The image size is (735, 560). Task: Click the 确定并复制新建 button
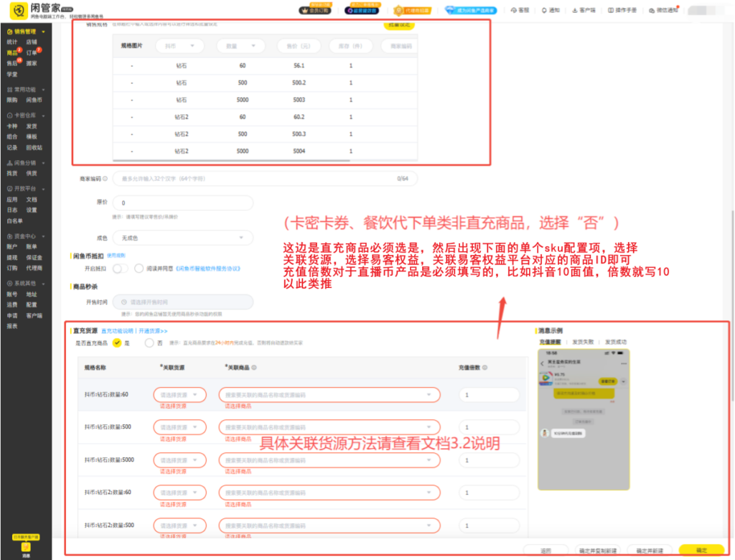[598, 551]
